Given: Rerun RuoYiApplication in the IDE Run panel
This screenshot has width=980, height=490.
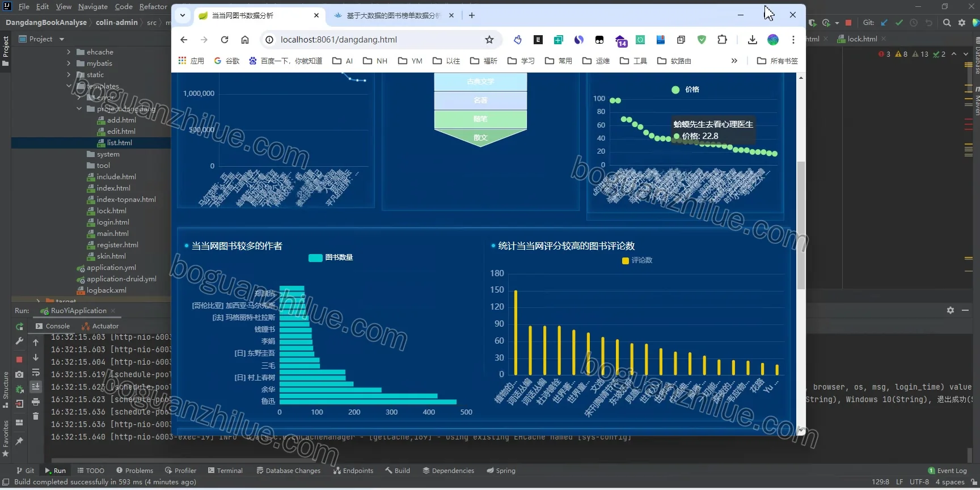Looking at the screenshot, I should (x=19, y=327).
